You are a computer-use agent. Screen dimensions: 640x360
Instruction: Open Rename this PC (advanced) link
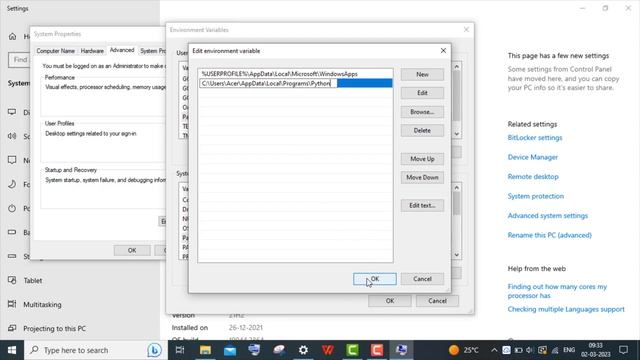[549, 235]
